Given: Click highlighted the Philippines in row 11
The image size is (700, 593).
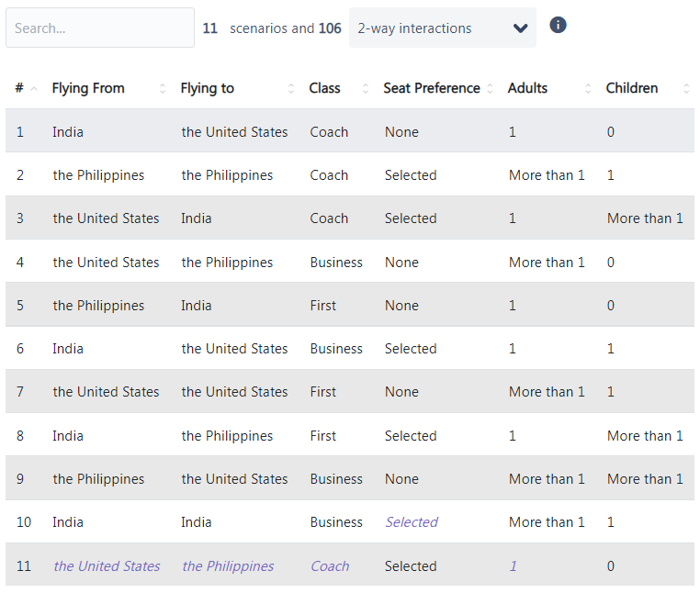Looking at the screenshot, I should point(228,565).
